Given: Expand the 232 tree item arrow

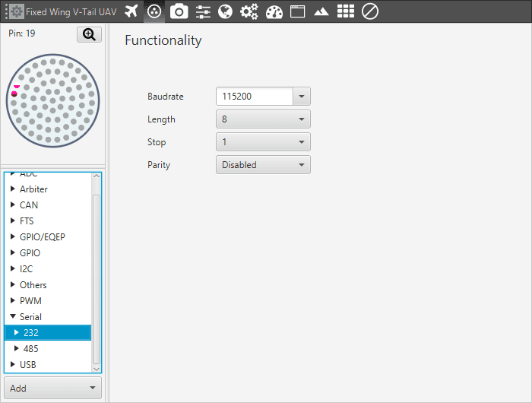Looking at the screenshot, I should point(16,332).
